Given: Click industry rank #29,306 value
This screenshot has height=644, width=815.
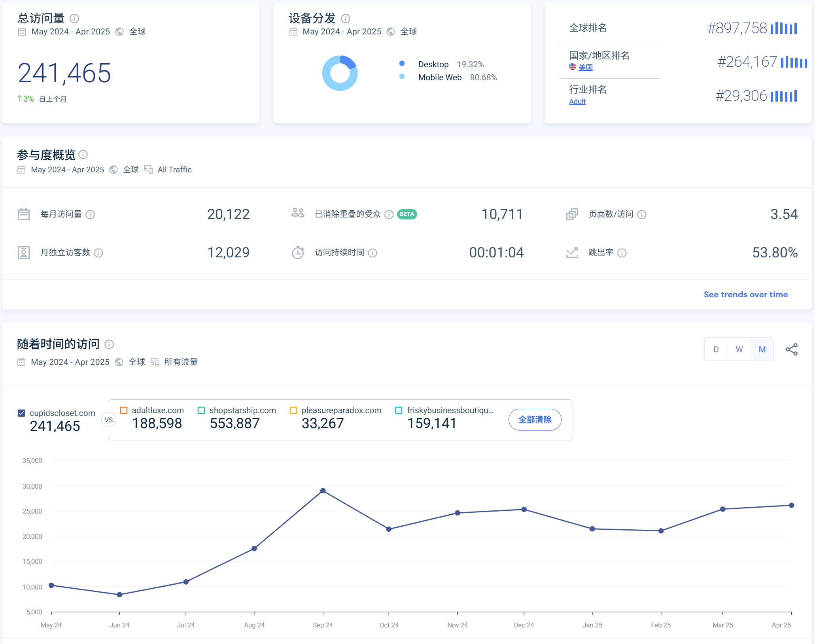Looking at the screenshot, I should (741, 96).
